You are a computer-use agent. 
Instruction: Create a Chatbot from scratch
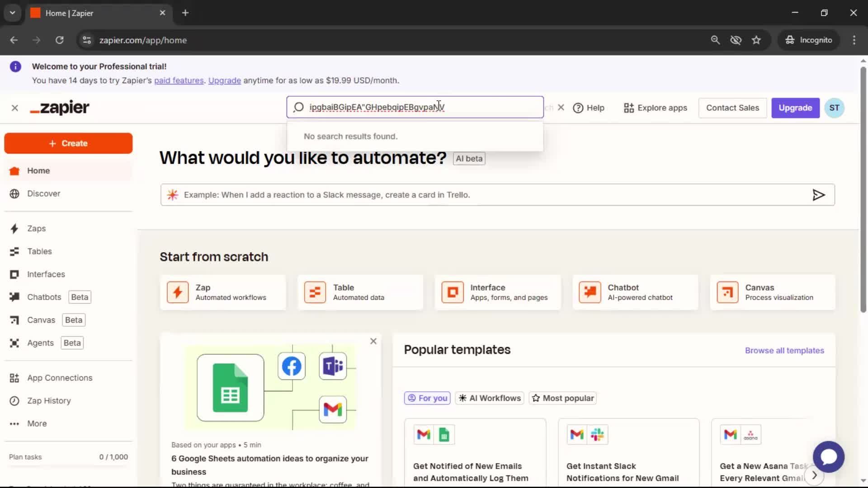point(635,292)
